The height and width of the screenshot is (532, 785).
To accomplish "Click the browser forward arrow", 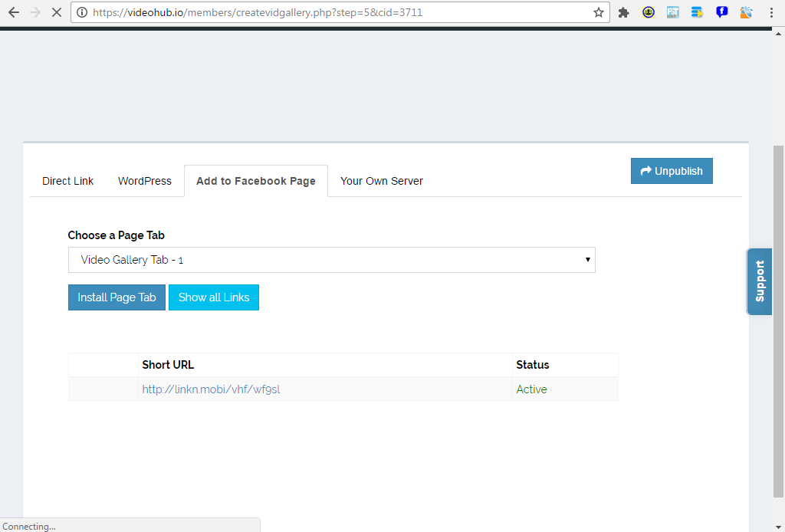I will (35, 12).
